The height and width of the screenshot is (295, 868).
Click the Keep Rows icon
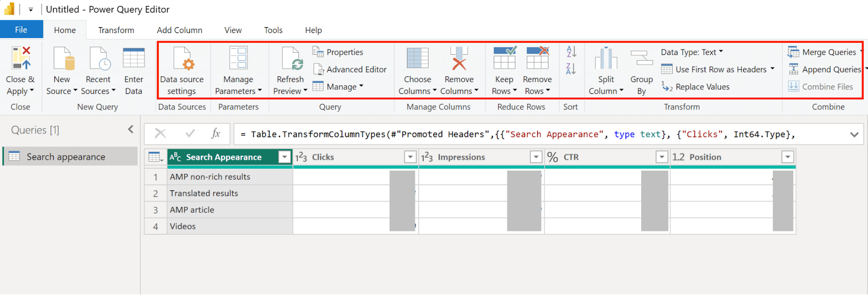pos(505,58)
